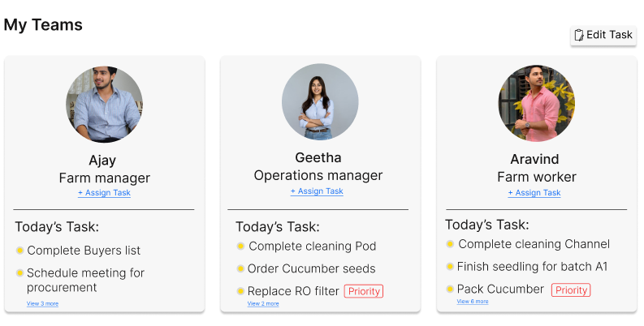
Task: Click yellow dot beside Complete cleaning Pod
Action: pos(240,246)
